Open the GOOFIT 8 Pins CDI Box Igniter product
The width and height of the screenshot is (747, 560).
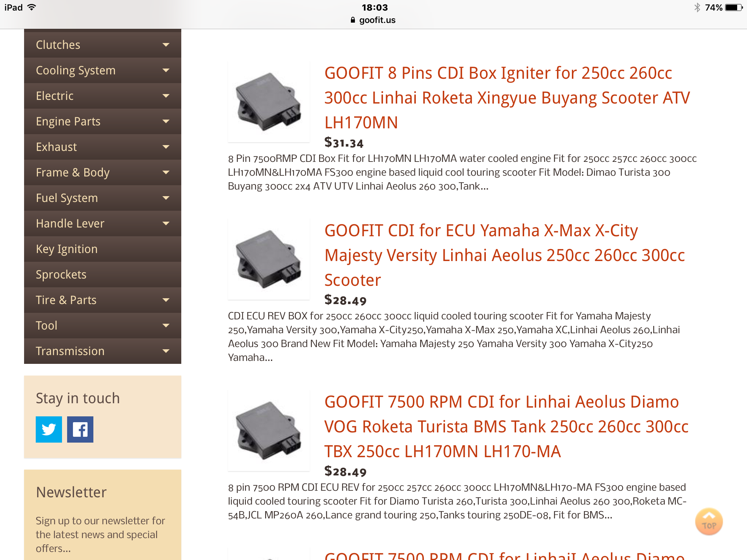click(507, 98)
